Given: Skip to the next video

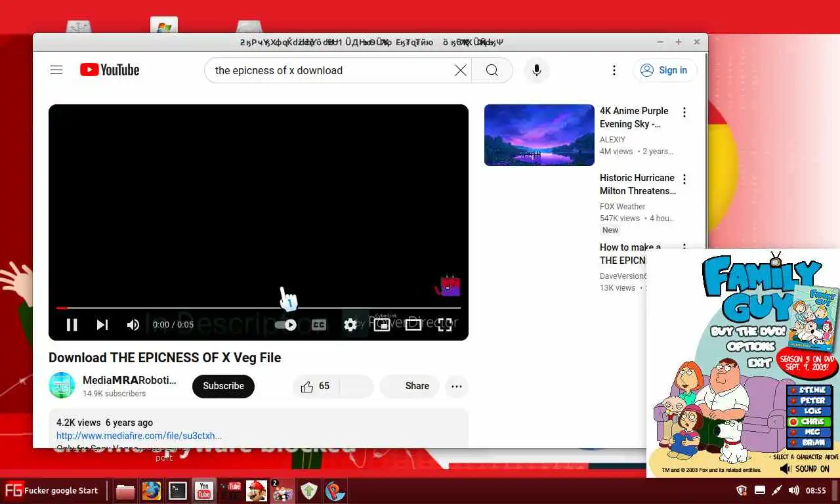Looking at the screenshot, I should (x=102, y=325).
